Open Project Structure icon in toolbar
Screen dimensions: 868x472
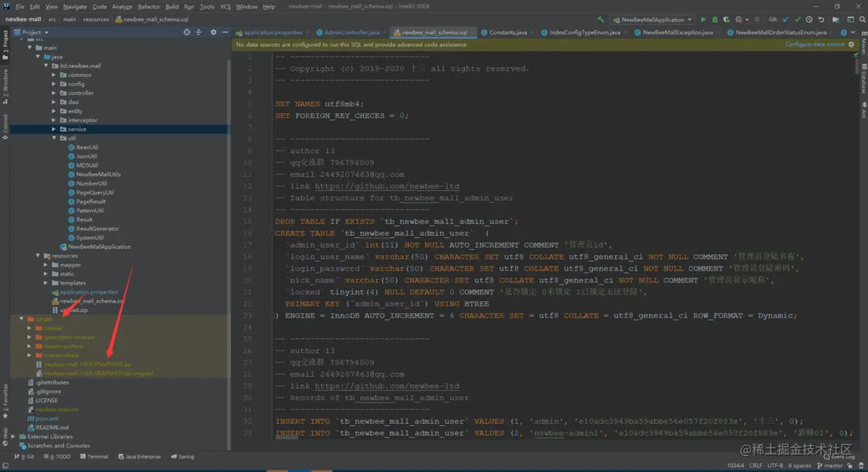coord(836,20)
